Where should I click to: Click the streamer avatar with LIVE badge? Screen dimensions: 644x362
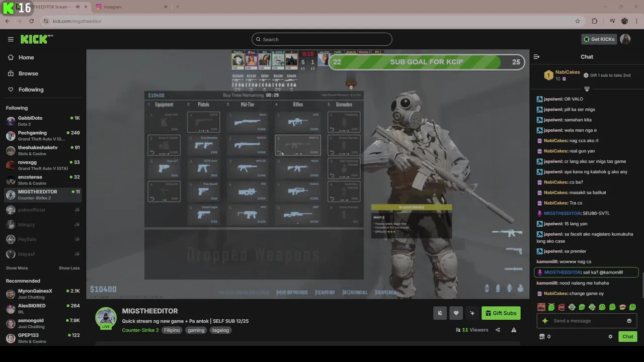coord(106,318)
